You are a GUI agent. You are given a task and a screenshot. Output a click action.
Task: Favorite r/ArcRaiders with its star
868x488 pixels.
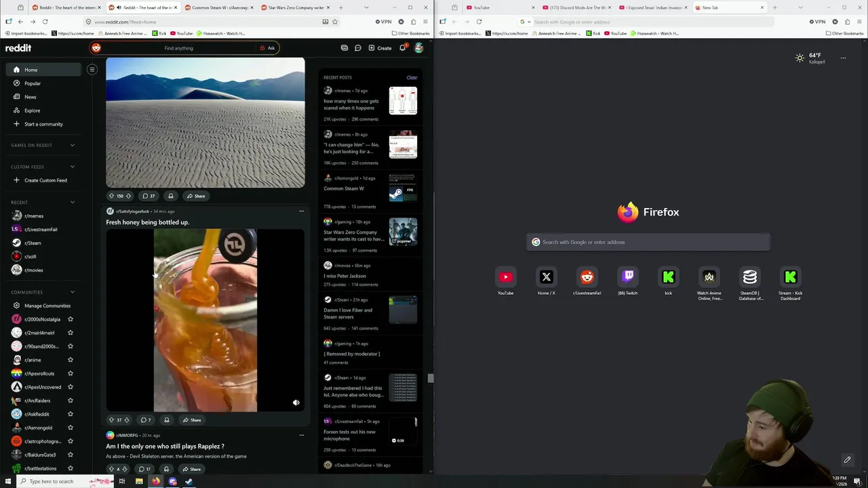coord(71,401)
